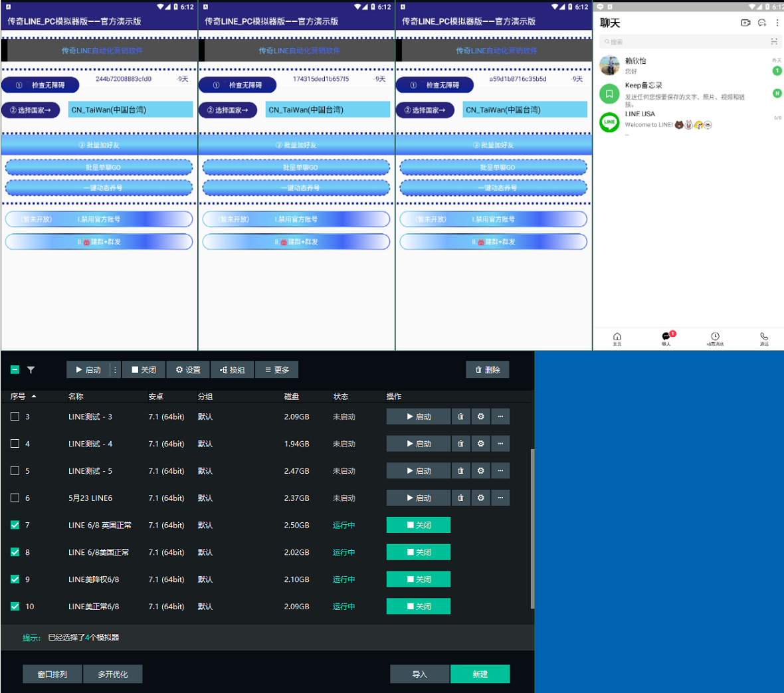Open 选择国家 selector in third emulator
784x693 pixels.
click(425, 110)
